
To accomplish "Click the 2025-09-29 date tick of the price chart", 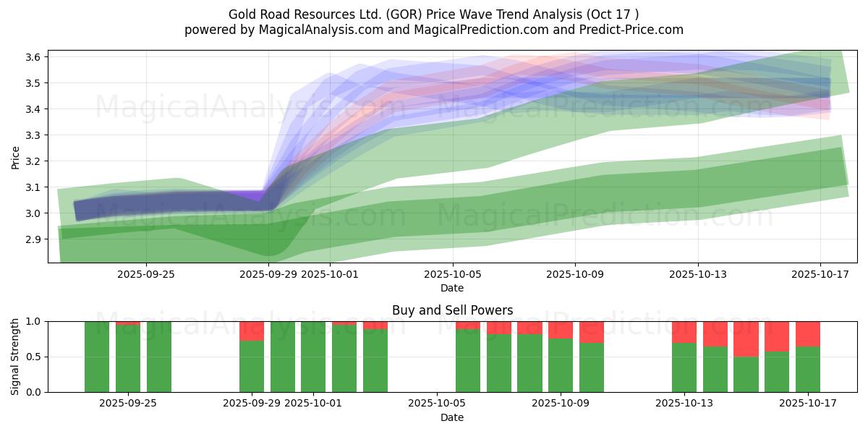I will click(268, 274).
